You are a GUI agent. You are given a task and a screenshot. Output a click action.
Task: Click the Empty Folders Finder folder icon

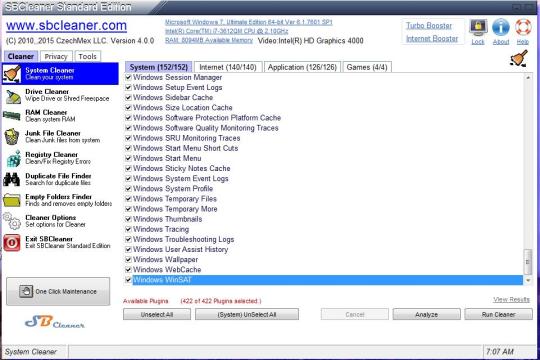[x=12, y=200]
